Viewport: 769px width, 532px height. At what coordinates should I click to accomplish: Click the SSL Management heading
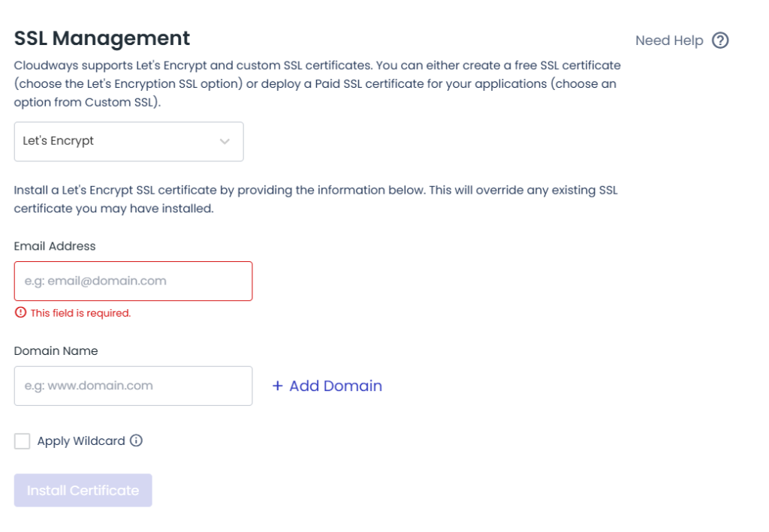click(102, 38)
